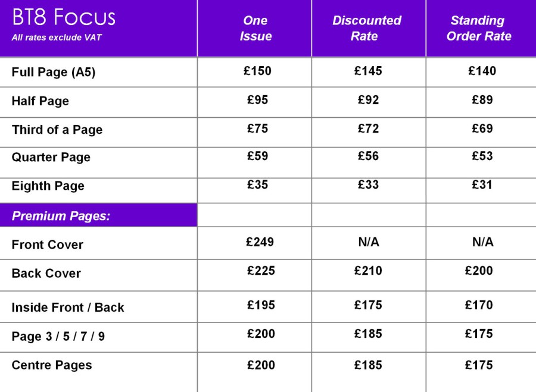Click the £249 Front Cover price
Image resolution: width=536 pixels, height=392 pixels.
[x=260, y=242]
